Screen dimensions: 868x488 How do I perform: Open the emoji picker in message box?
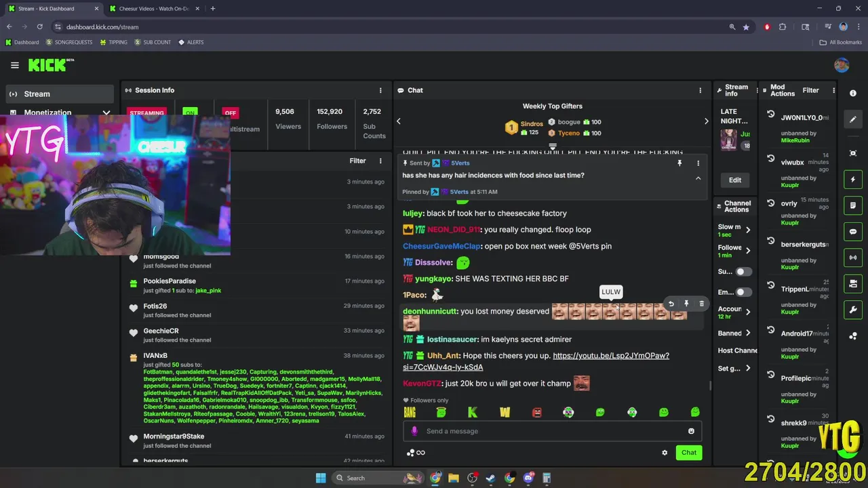pos(691,431)
